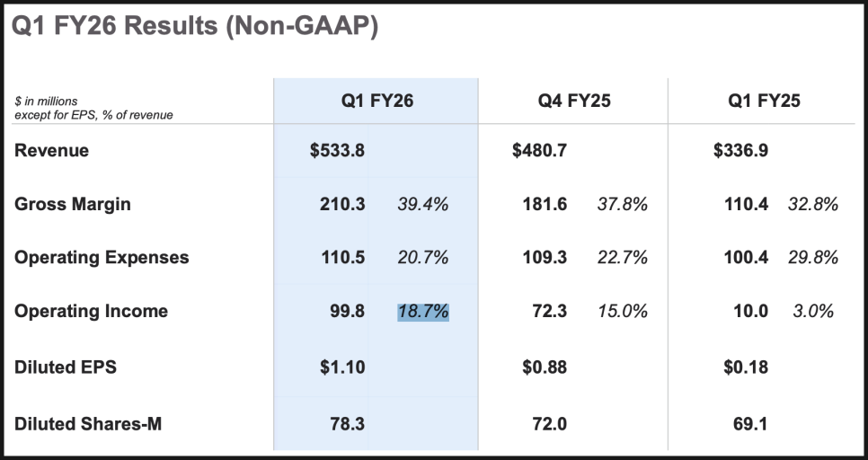Click the "$ in millions" footnote text
868x460 pixels.
click(45, 102)
